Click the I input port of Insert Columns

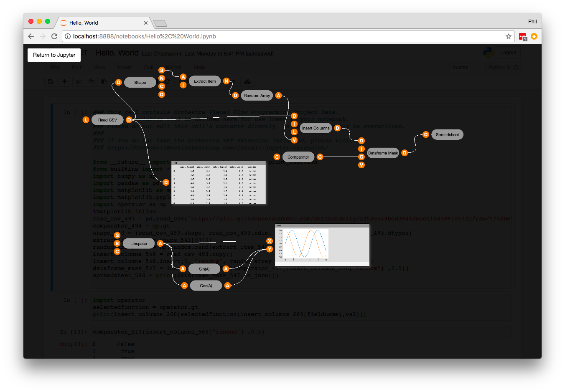295,124
